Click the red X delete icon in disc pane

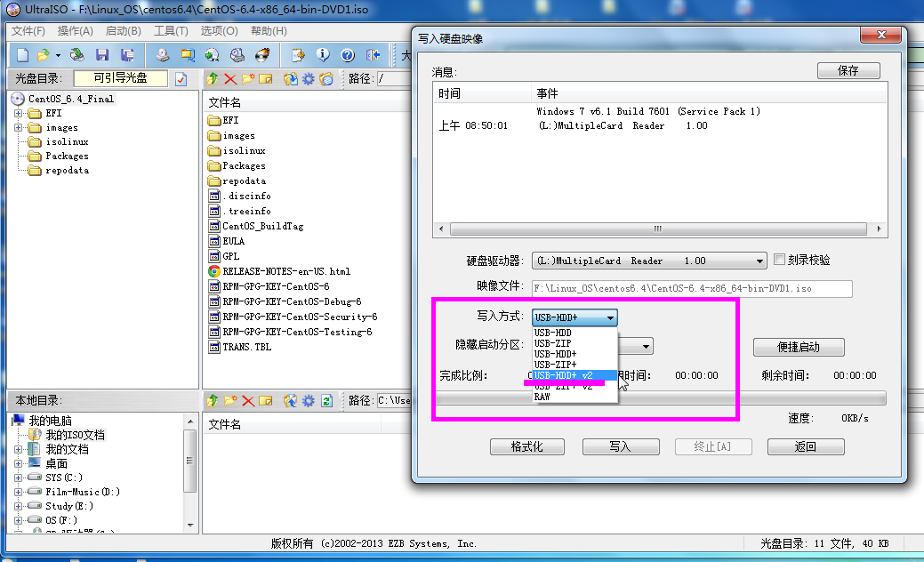(x=230, y=79)
